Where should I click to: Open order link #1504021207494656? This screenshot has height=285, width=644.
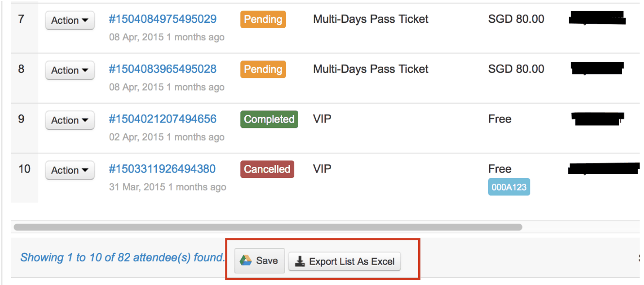pos(163,119)
